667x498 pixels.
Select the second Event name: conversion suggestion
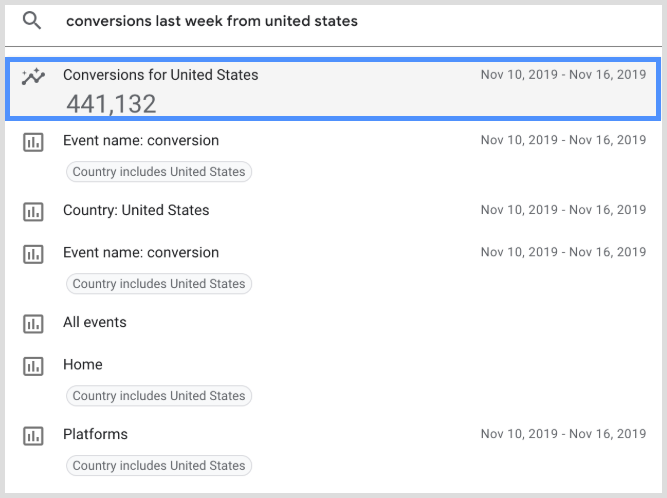[x=141, y=253]
